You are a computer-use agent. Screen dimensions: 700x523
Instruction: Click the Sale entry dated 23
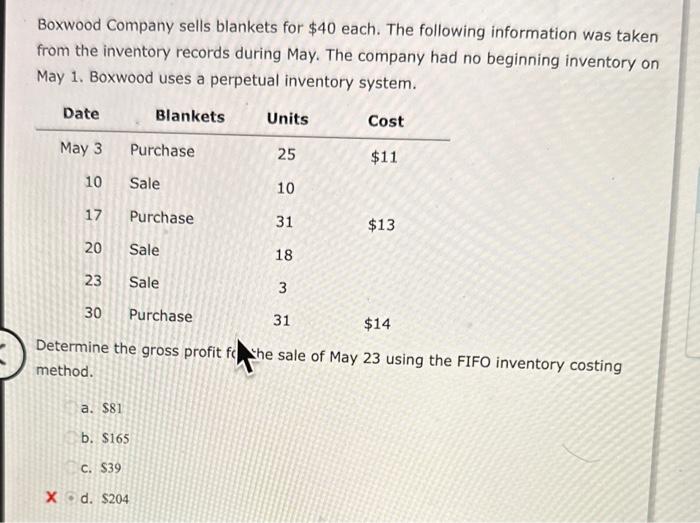coord(144,283)
